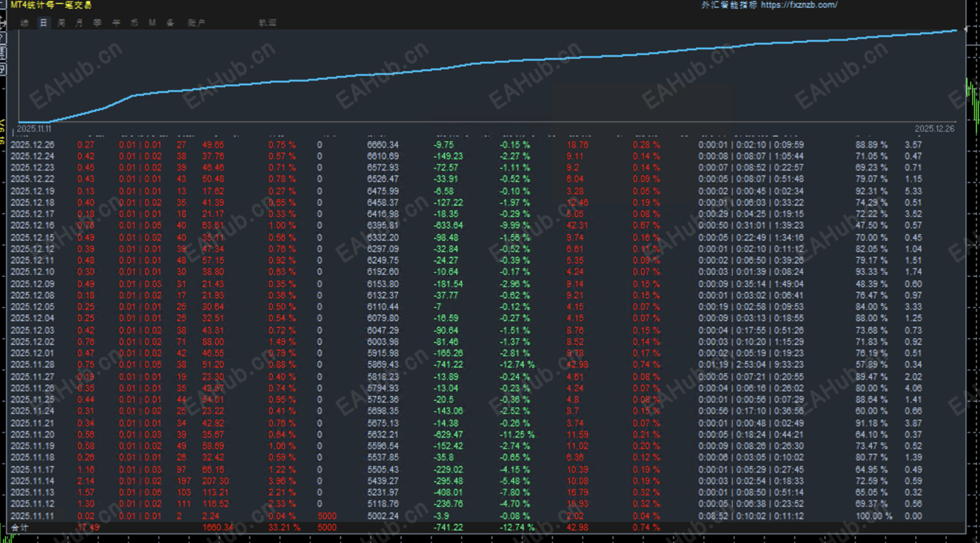This screenshot has width=980, height=543.
Task: Select the 日 daily tab
Action: [x=43, y=23]
